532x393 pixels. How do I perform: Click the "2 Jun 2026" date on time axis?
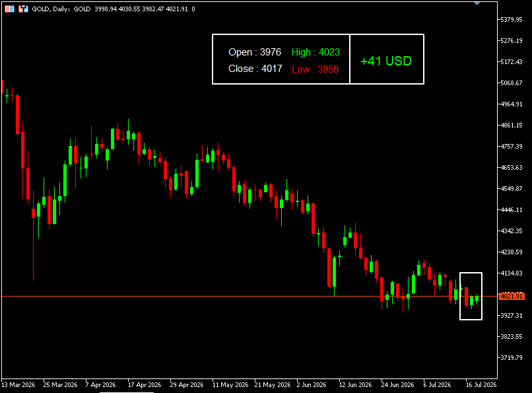[312, 385]
